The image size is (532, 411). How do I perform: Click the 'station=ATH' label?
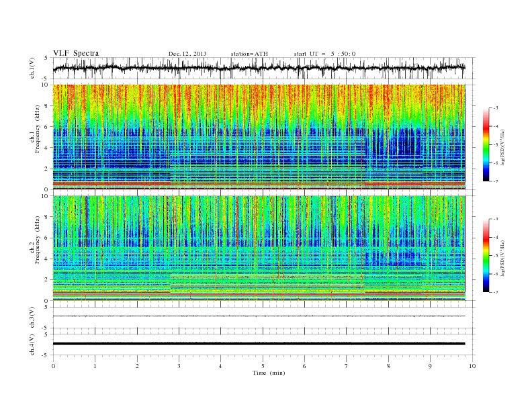249,54
